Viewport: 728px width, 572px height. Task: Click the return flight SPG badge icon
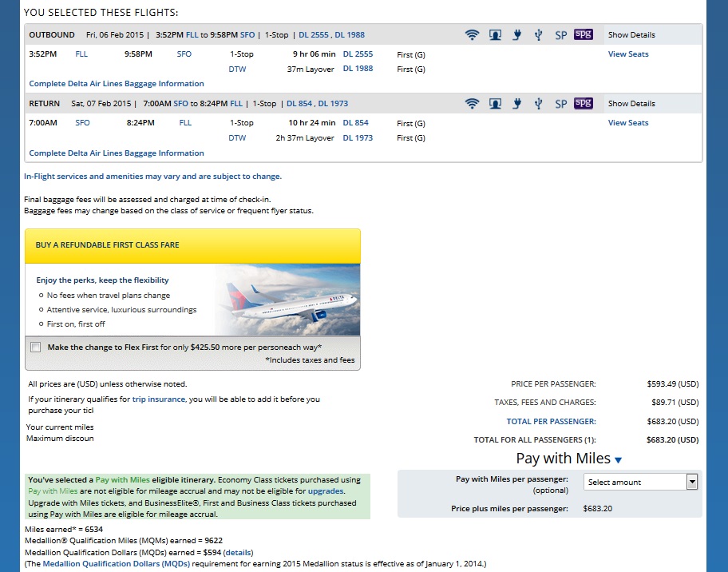tap(584, 104)
